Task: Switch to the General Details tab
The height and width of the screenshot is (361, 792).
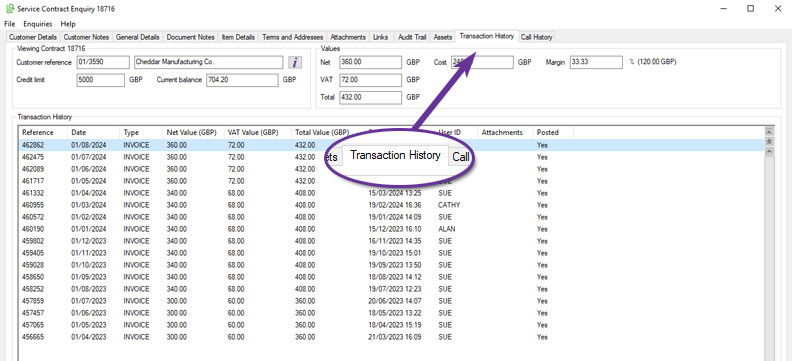Action: click(x=137, y=37)
